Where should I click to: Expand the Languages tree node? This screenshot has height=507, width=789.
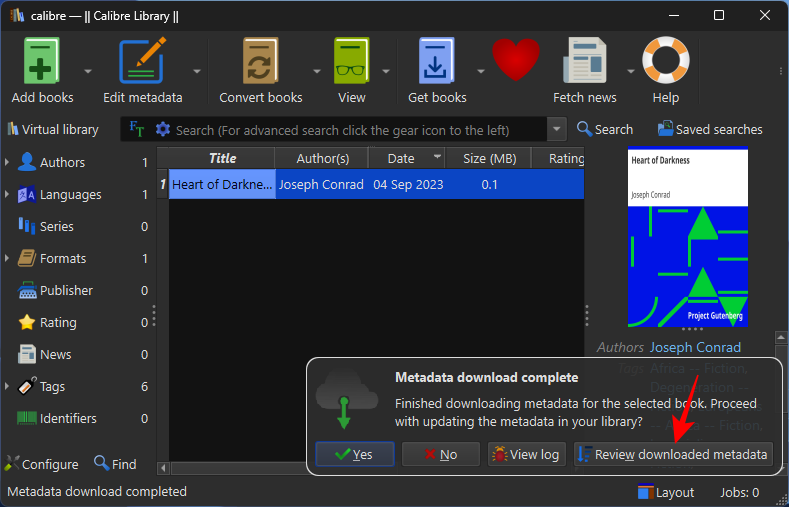pos(7,194)
